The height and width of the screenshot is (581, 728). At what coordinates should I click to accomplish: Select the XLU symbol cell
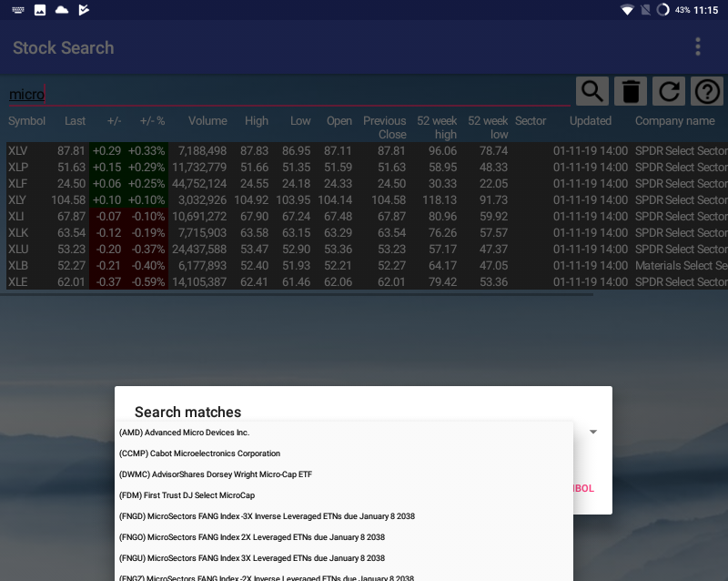point(18,250)
